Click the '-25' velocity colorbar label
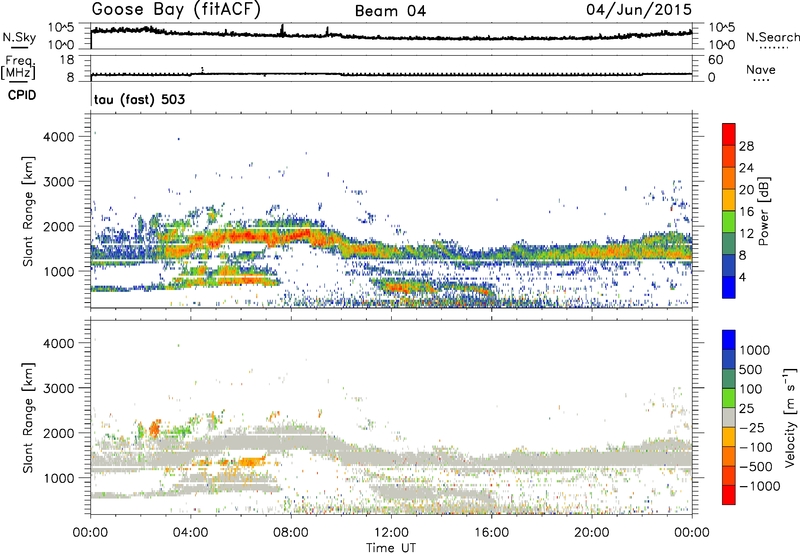Image resolution: width=800 pixels, height=554 pixels. pos(751,428)
